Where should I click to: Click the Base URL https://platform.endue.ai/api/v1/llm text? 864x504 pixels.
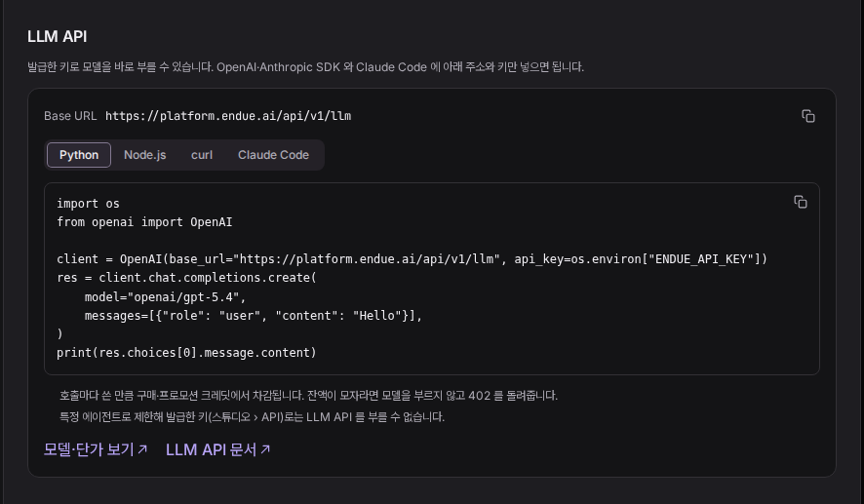228,116
